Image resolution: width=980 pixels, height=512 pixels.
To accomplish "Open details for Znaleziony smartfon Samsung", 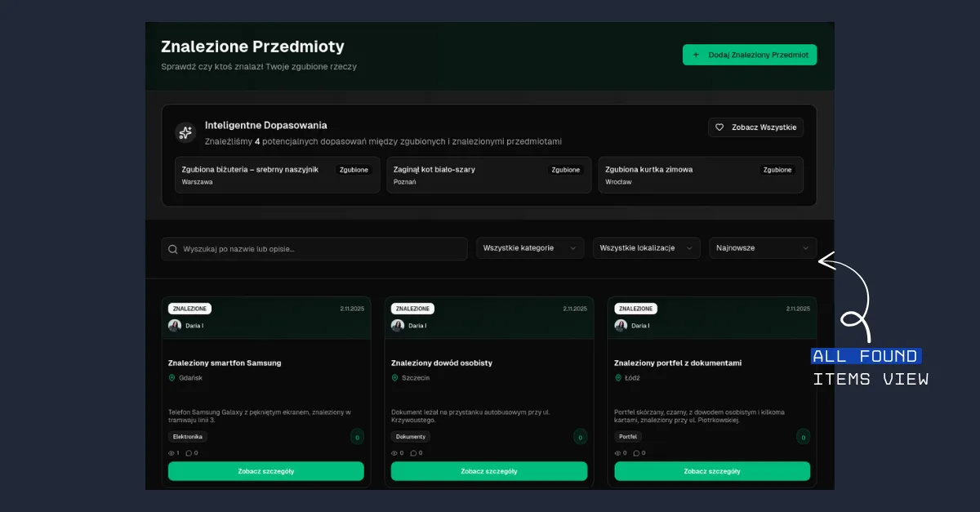I will pos(266,471).
